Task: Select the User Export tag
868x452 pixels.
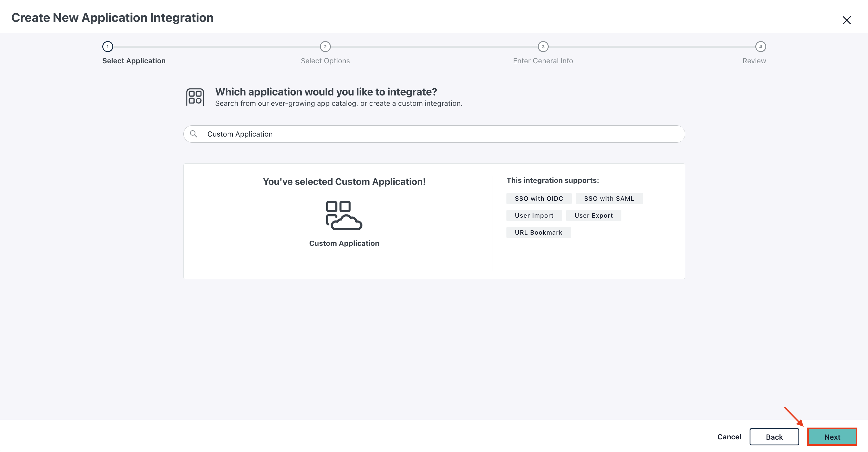Action: coord(594,215)
